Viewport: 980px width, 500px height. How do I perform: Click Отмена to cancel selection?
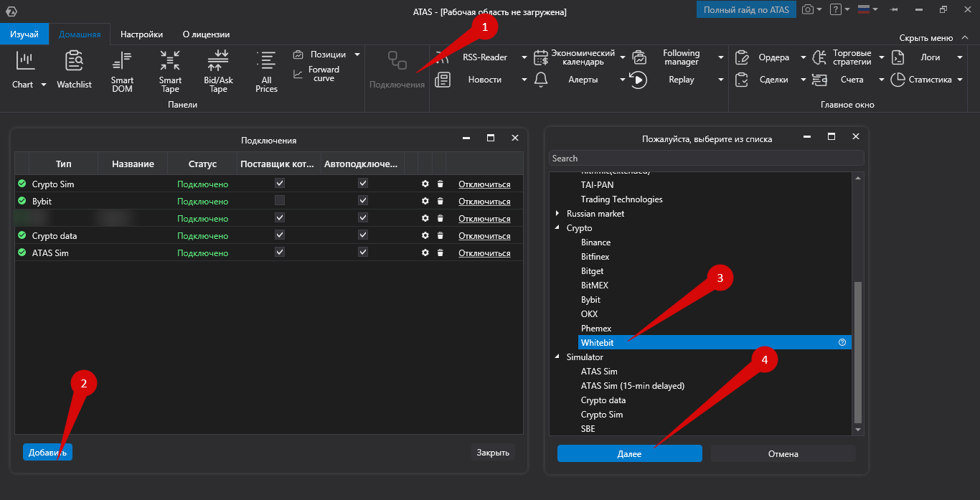[783, 453]
